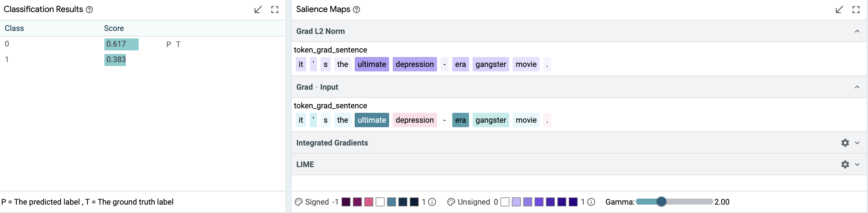Screen dimensions: 868x213
Task: Collapse the Grad L2 Norm section
Action: (x=857, y=31)
